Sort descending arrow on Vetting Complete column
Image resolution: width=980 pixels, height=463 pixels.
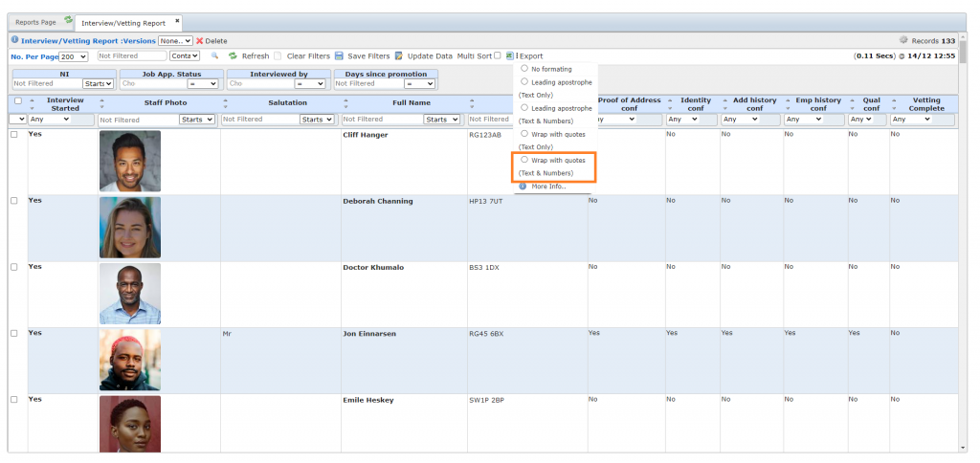(x=895, y=107)
